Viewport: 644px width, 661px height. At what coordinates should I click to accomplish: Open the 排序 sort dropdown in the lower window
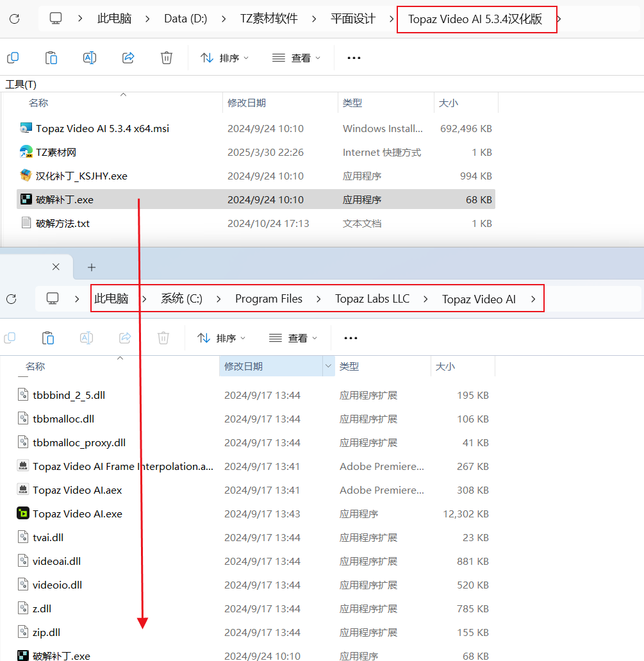[221, 338]
